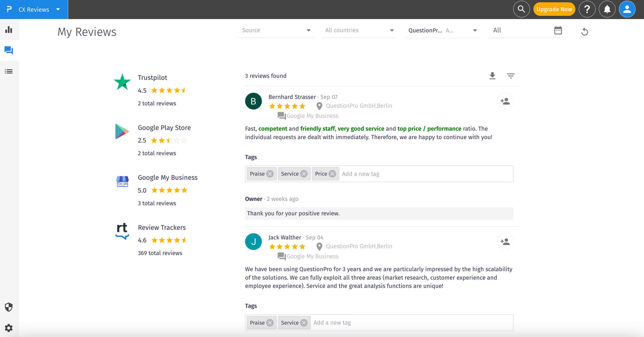644x337 pixels.
Task: Open the search icon in top bar
Action: pyautogui.click(x=521, y=9)
